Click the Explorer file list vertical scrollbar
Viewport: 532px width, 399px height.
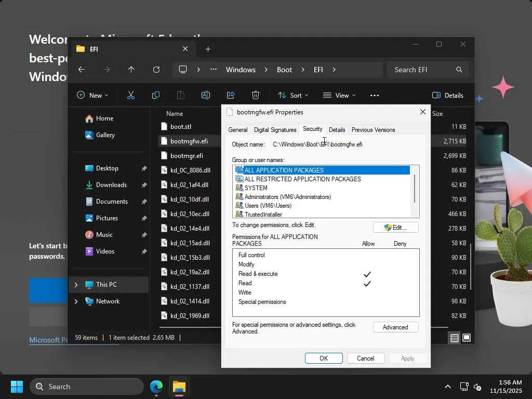(471, 267)
